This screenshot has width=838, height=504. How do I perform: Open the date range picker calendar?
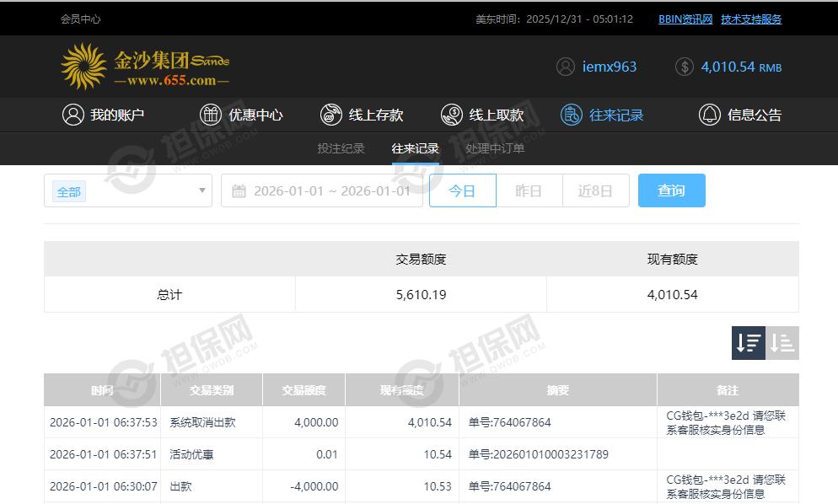pos(239,190)
